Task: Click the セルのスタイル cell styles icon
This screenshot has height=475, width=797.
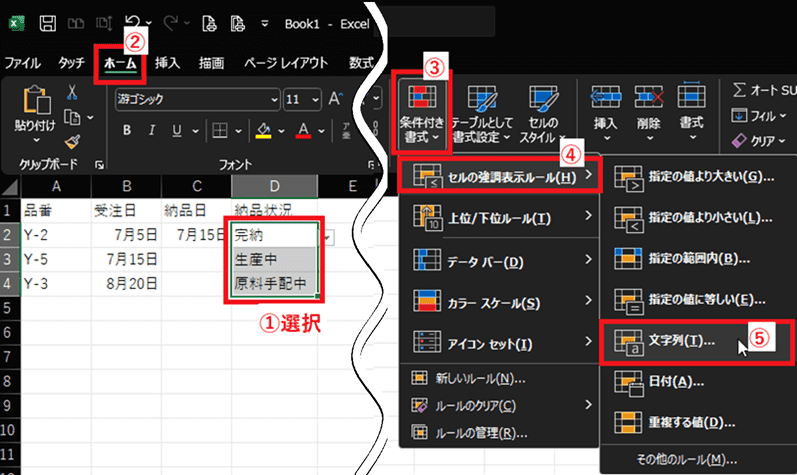Action: pyautogui.click(x=544, y=108)
